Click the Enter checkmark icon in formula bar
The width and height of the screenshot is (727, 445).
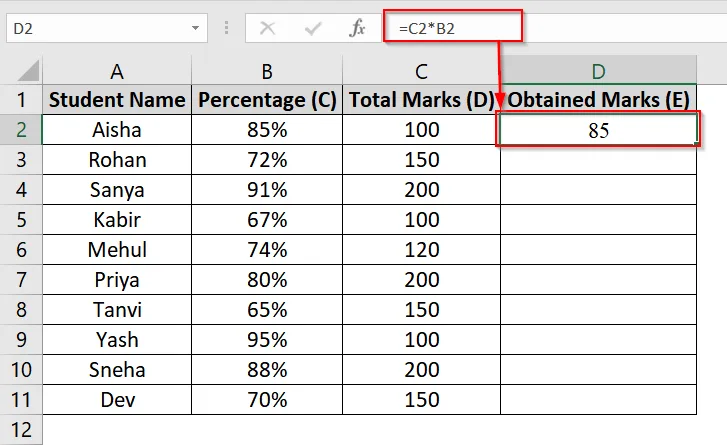point(313,29)
